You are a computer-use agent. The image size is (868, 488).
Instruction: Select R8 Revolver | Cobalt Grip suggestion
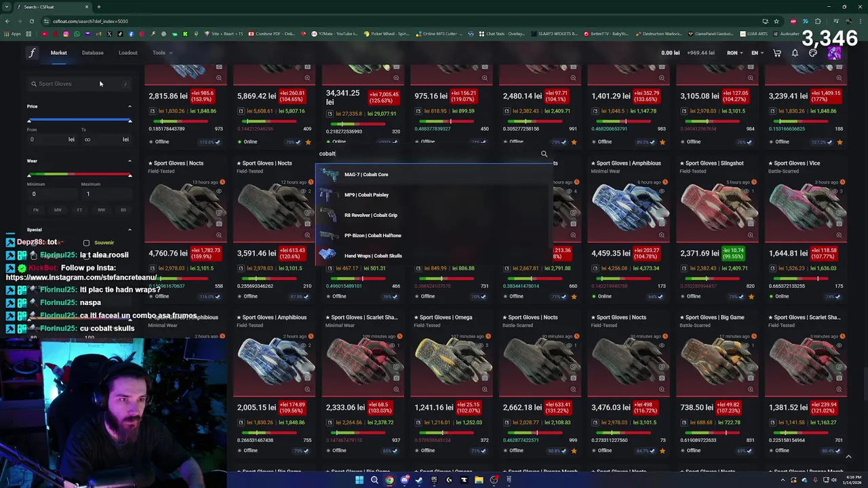pyautogui.click(x=434, y=215)
